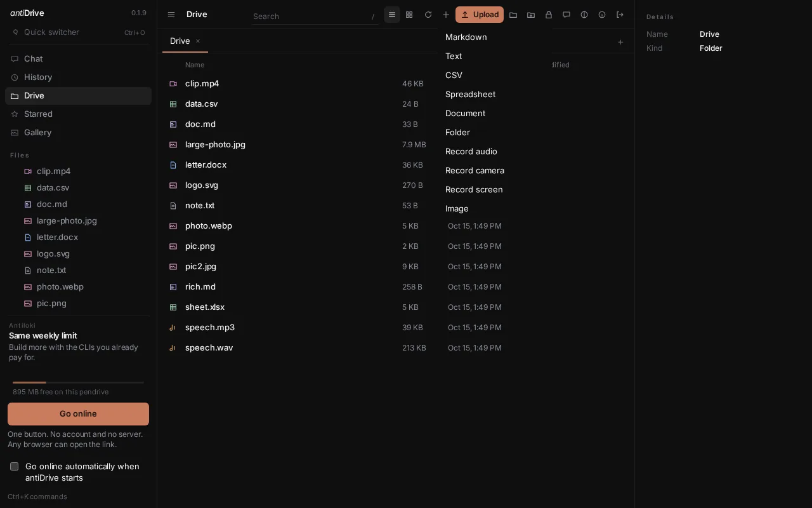Select Folder in the new item menu

coord(495,132)
